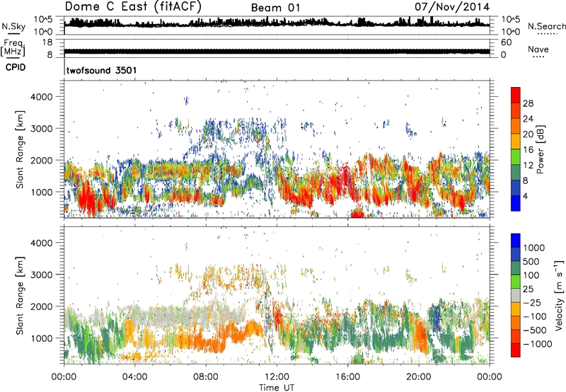
Task: Click the '3000' tick on the velocity panel
Action: [41, 275]
